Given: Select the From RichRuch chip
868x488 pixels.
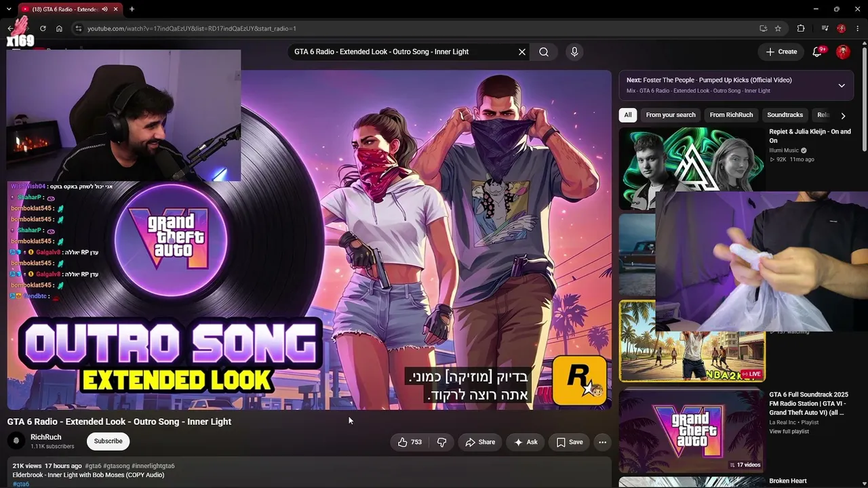Looking at the screenshot, I should (x=731, y=115).
